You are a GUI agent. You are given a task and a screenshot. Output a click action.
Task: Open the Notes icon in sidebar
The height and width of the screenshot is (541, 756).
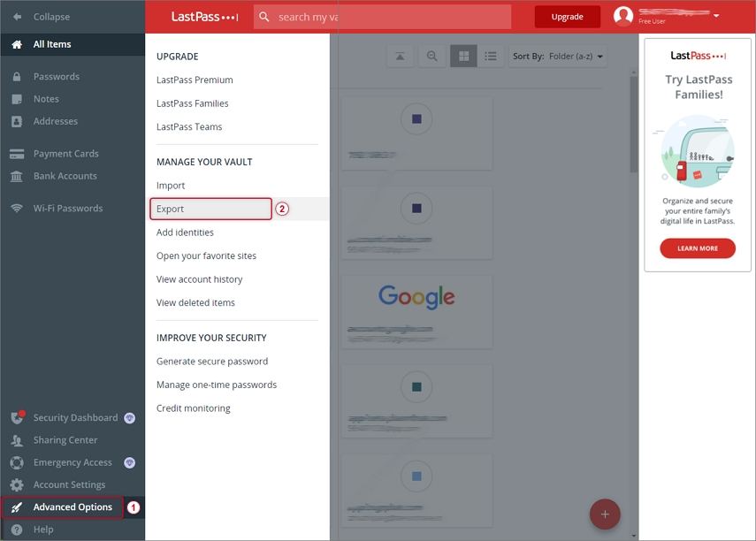tap(17, 99)
